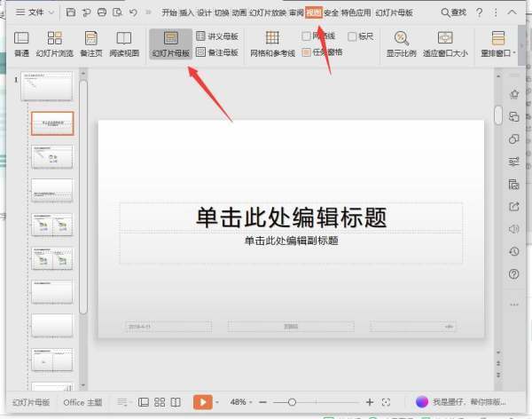The width and height of the screenshot is (532, 419).
Task: Click the save icon in the toolbar
Action: (x=71, y=12)
